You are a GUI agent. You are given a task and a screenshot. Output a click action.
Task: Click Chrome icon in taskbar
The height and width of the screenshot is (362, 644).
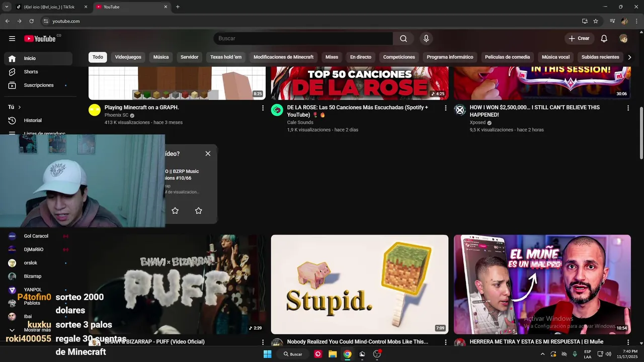coord(347,354)
